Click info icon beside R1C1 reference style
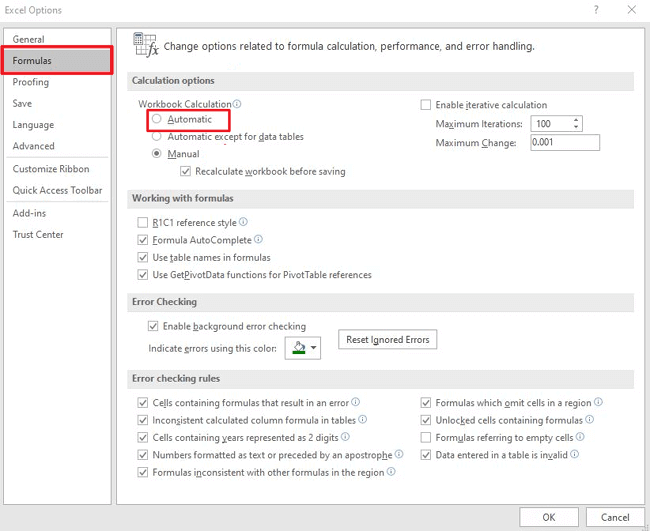The image size is (650, 531). (244, 222)
